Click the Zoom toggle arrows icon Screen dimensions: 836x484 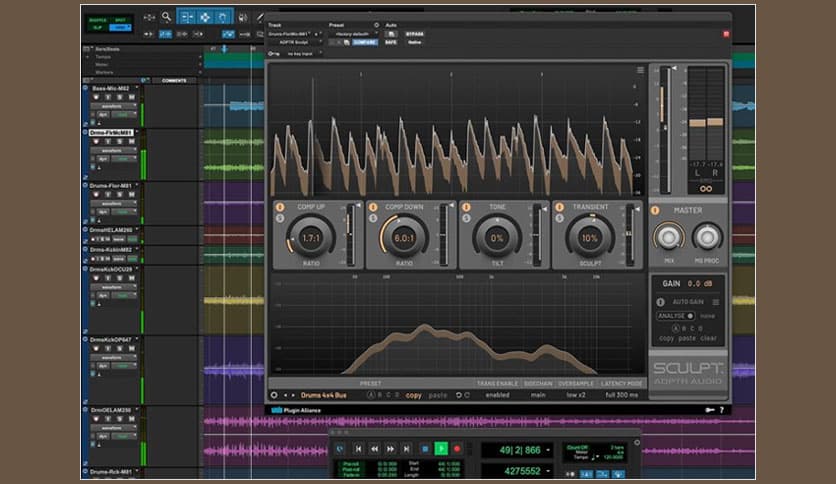pos(149,18)
